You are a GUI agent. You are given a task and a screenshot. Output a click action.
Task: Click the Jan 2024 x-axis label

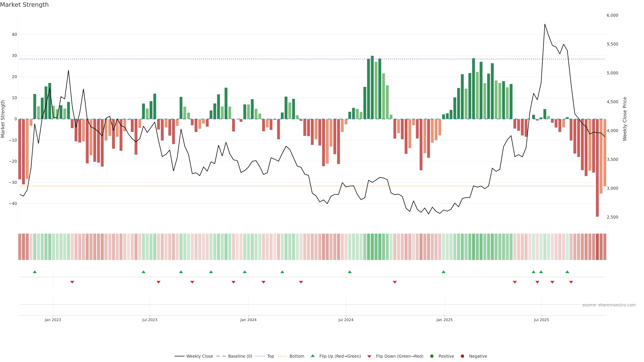click(x=248, y=320)
